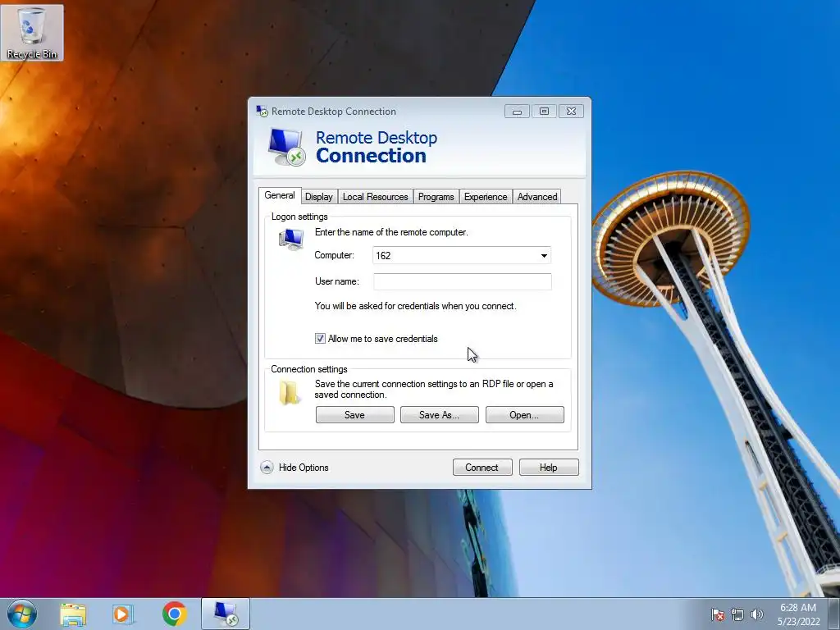The width and height of the screenshot is (840, 630).
Task: Open the Advanced tab
Action: point(536,197)
